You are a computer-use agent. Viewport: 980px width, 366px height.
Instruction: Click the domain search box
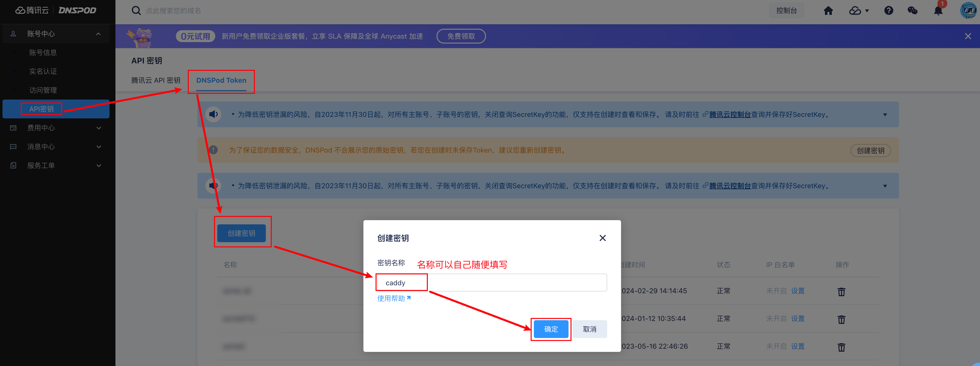point(173,11)
